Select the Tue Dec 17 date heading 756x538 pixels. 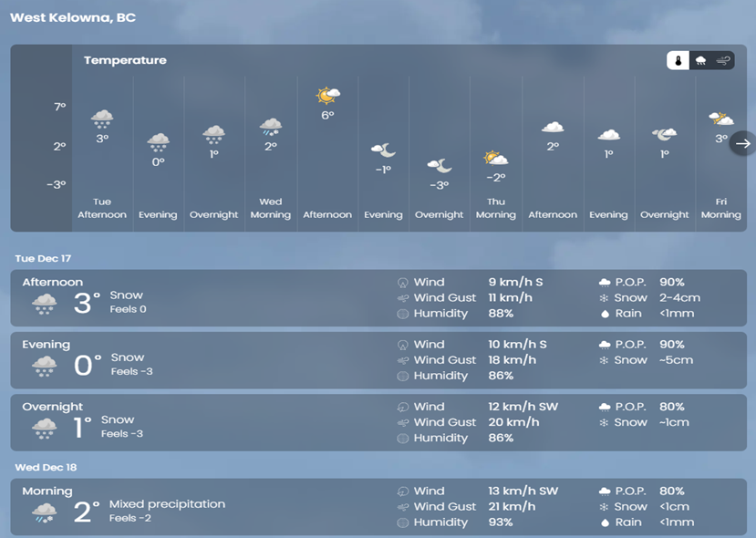(x=43, y=258)
